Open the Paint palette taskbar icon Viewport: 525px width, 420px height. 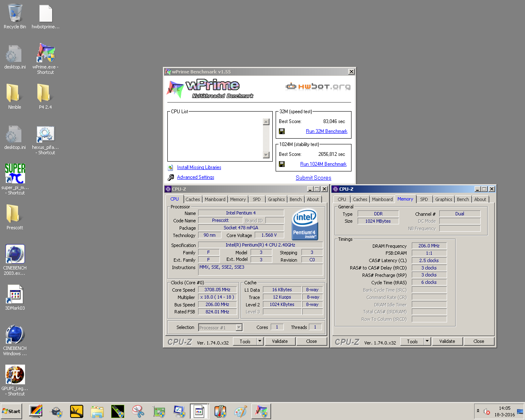pyautogui.click(x=241, y=411)
